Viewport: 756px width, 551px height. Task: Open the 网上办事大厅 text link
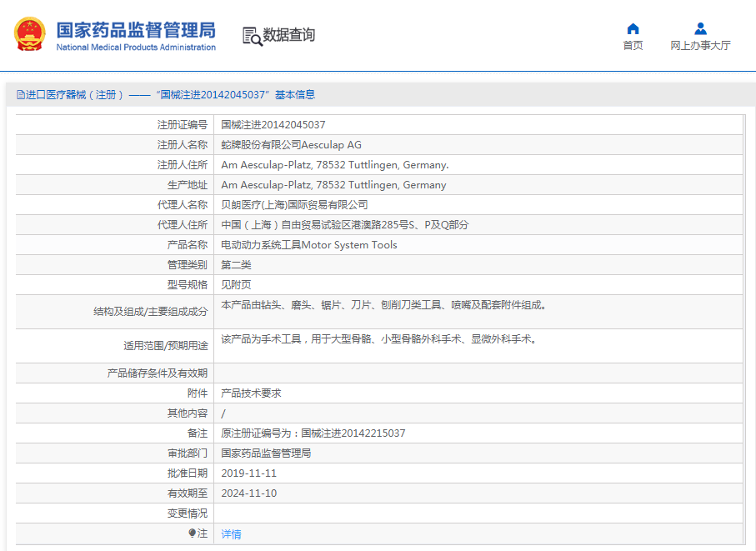(700, 46)
